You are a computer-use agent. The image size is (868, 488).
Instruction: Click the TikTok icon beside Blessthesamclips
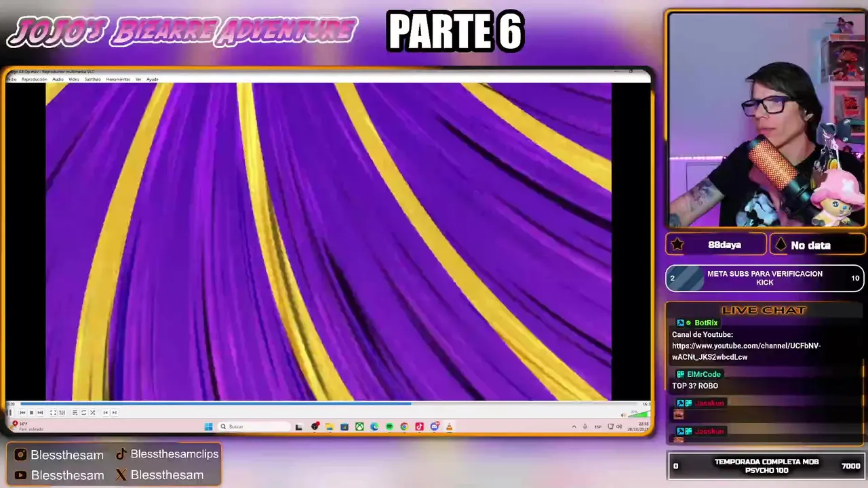point(121,454)
